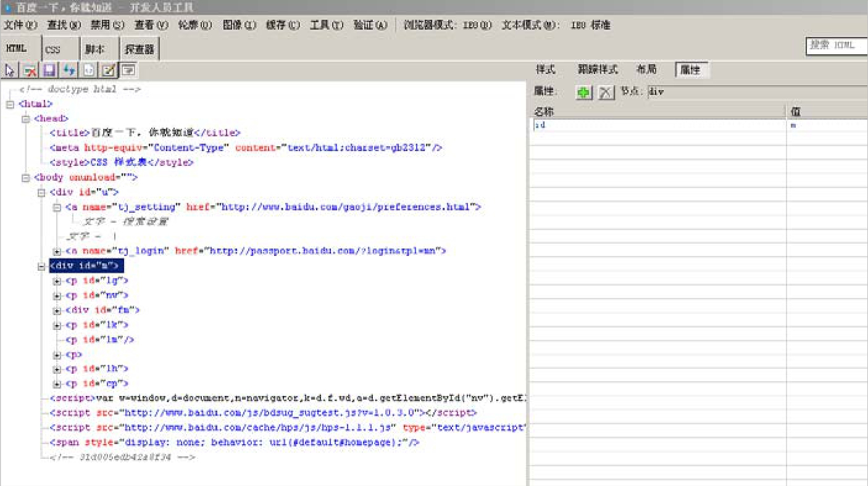Select the highlighted div id="m" row
Viewport: 868px width, 486px height.
[x=87, y=266]
